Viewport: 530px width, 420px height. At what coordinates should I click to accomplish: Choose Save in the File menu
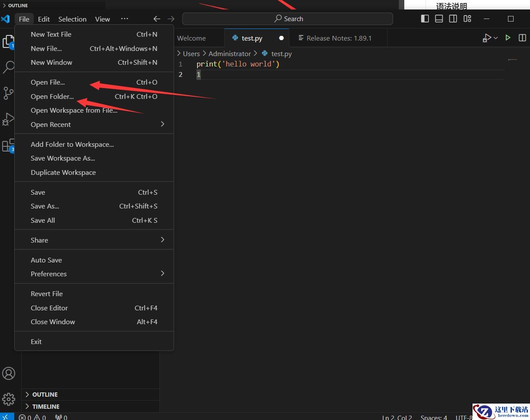94,193
